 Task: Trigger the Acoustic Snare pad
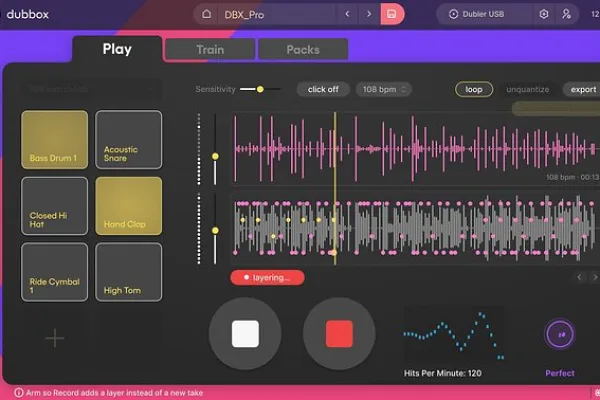pos(129,140)
